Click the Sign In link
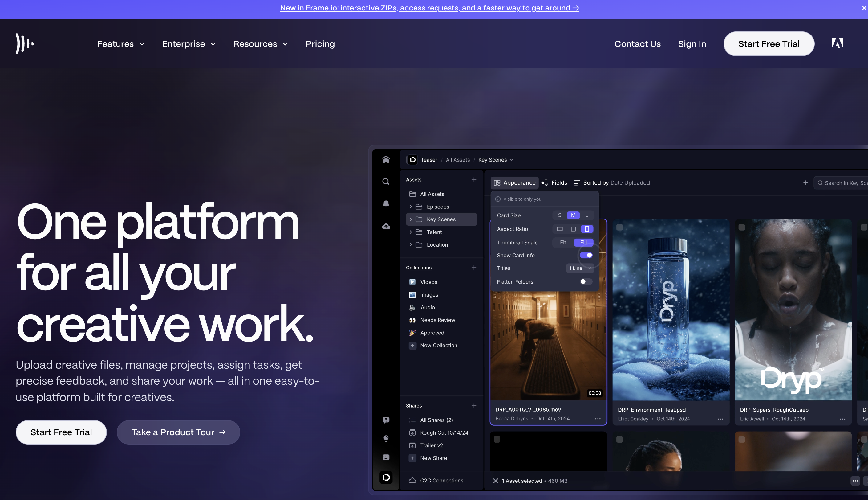Viewport: 868px width, 500px height. pos(692,44)
